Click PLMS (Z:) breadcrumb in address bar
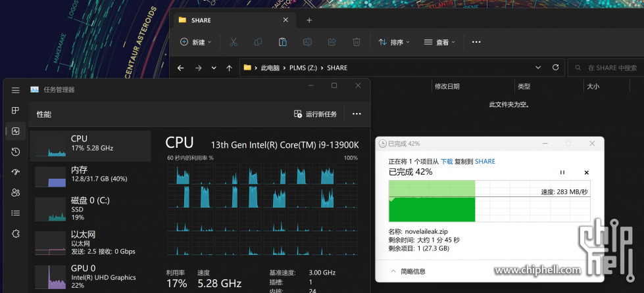 click(x=302, y=68)
